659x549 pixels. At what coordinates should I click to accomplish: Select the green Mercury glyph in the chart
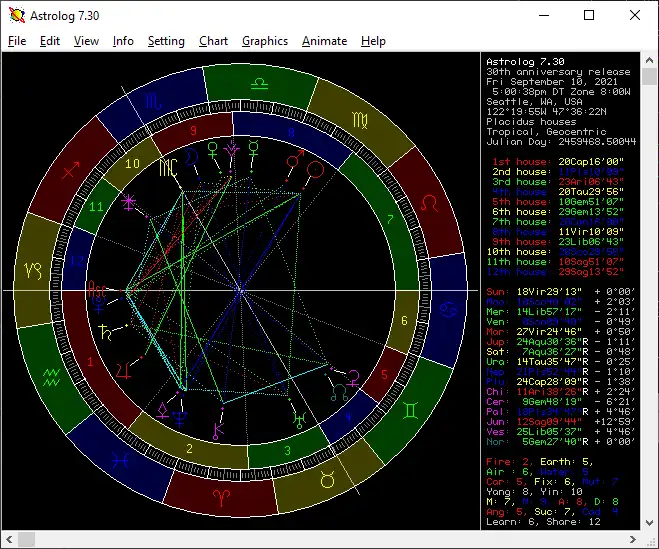point(253,149)
